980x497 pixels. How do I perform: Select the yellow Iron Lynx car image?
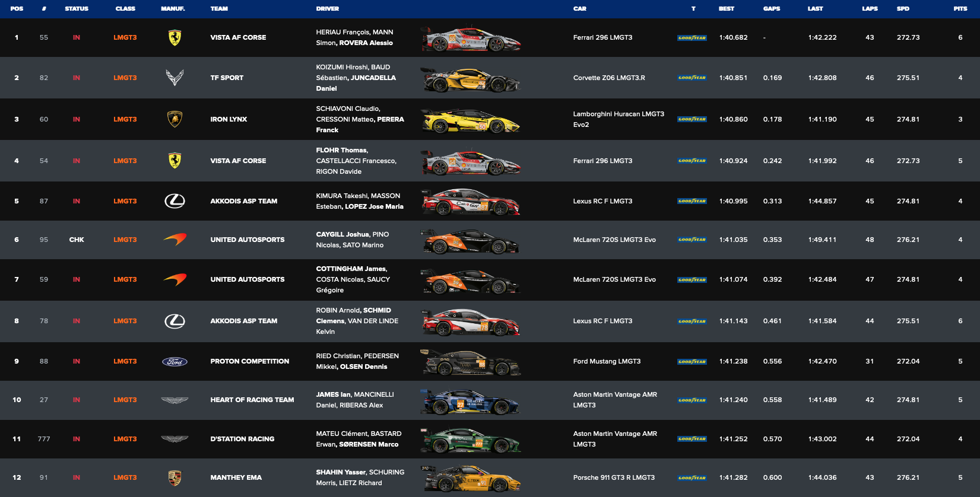[471, 120]
